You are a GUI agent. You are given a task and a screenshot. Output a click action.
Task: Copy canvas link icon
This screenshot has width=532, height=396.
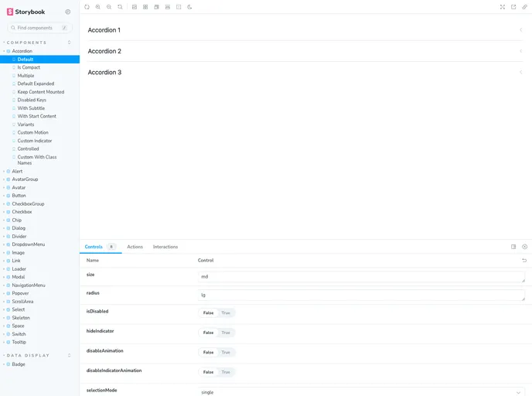click(x=524, y=7)
